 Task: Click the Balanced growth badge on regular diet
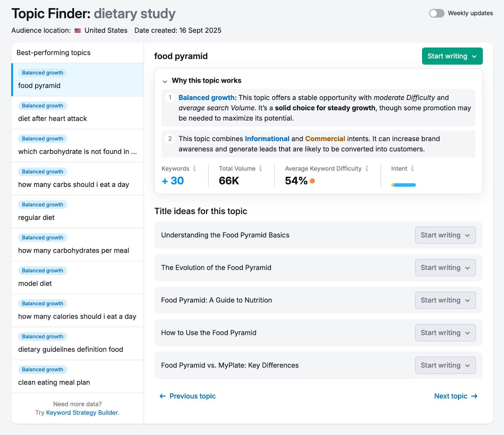(x=42, y=205)
